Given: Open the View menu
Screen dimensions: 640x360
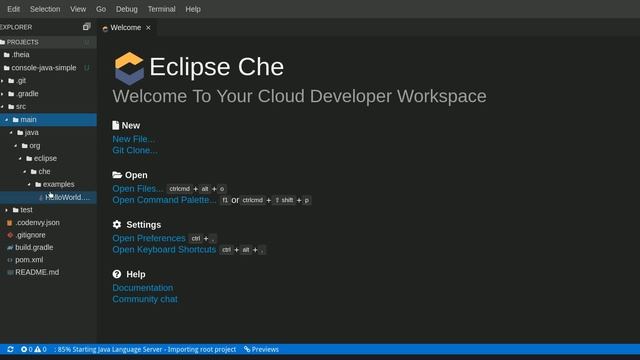Looking at the screenshot, I should pyautogui.click(x=78, y=9).
